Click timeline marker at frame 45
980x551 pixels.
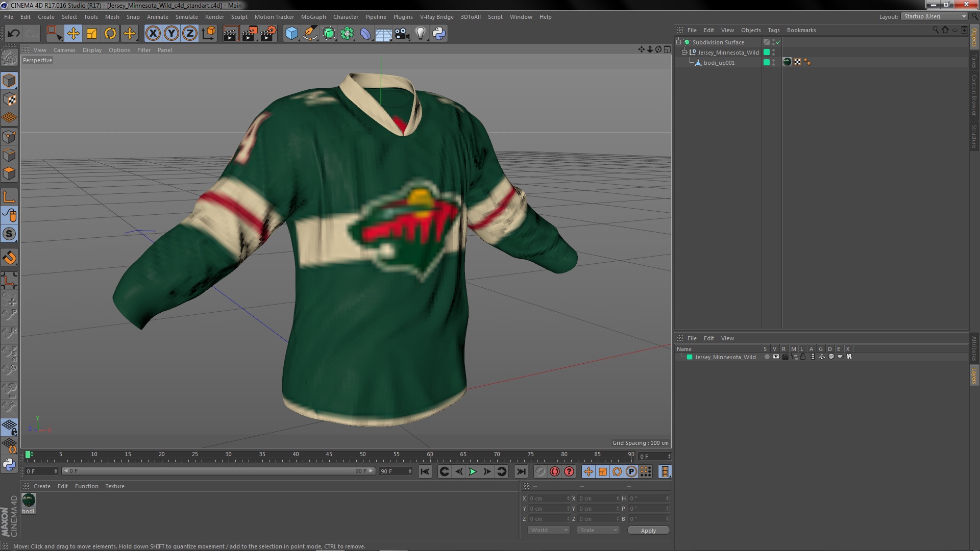[329, 455]
